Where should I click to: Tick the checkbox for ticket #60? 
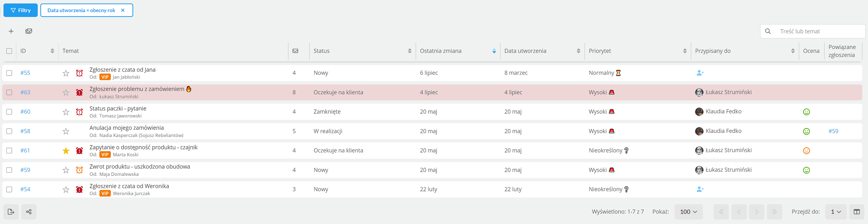point(9,112)
